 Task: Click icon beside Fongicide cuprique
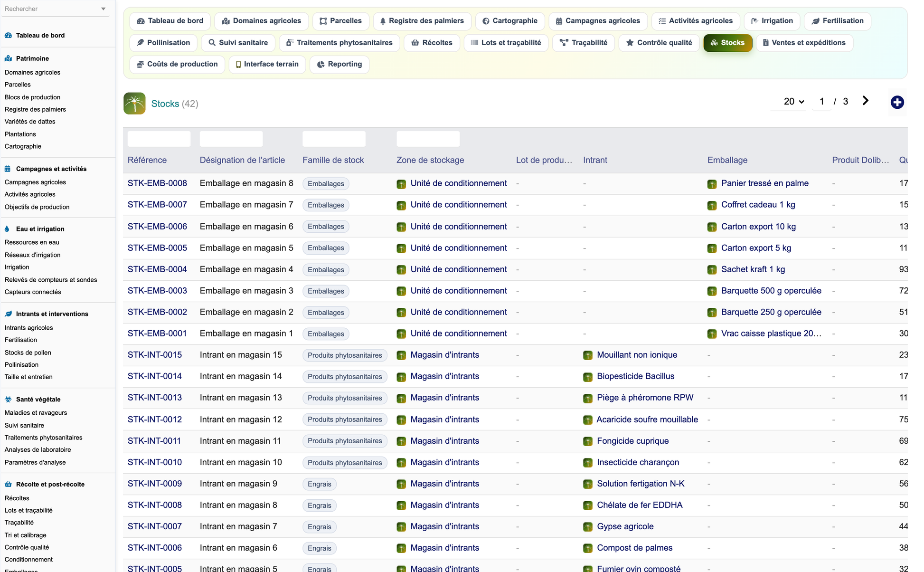click(x=588, y=441)
